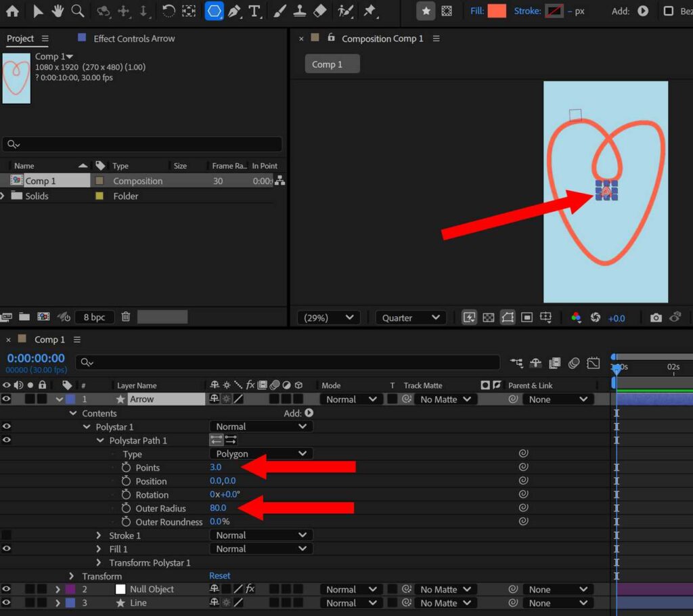Hide the Line layer
693x616 pixels.
6,602
